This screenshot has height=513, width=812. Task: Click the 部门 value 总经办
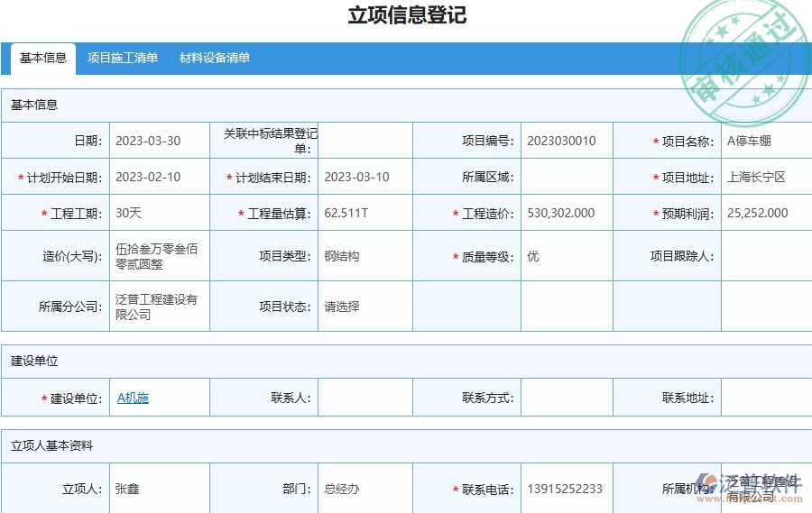tap(342, 489)
